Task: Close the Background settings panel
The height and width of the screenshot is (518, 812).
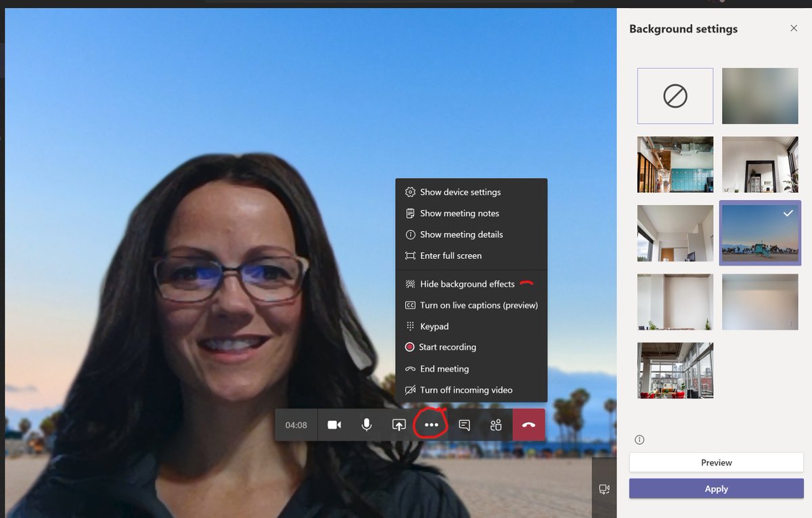Action: [x=794, y=28]
